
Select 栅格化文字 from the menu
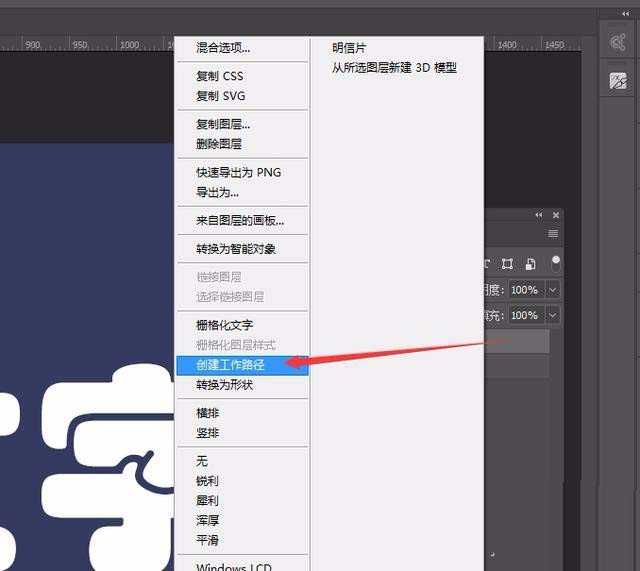click(x=224, y=325)
